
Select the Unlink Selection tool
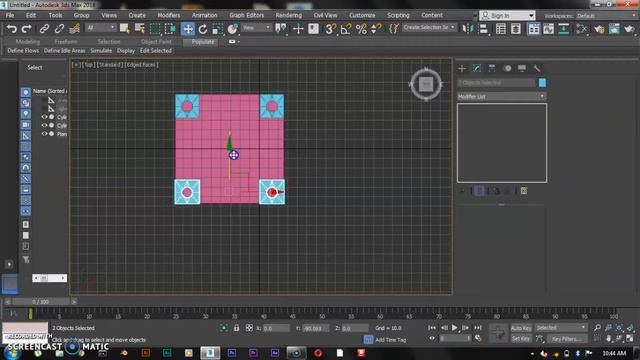[x=59, y=29]
